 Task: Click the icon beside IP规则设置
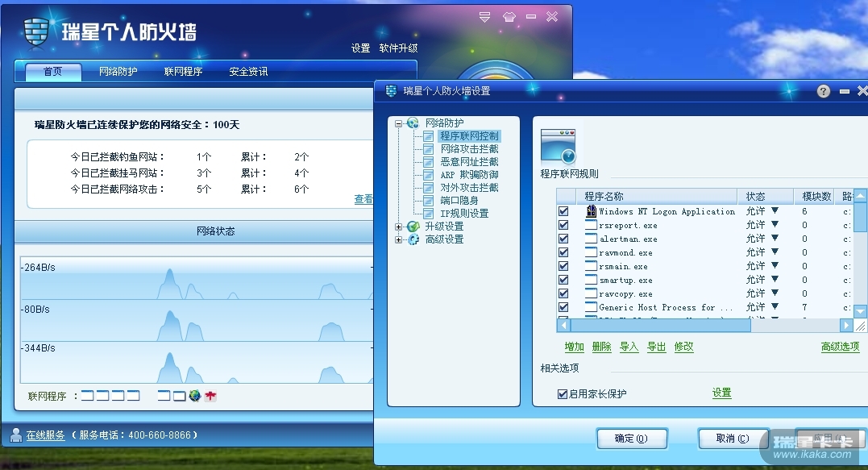tap(428, 213)
